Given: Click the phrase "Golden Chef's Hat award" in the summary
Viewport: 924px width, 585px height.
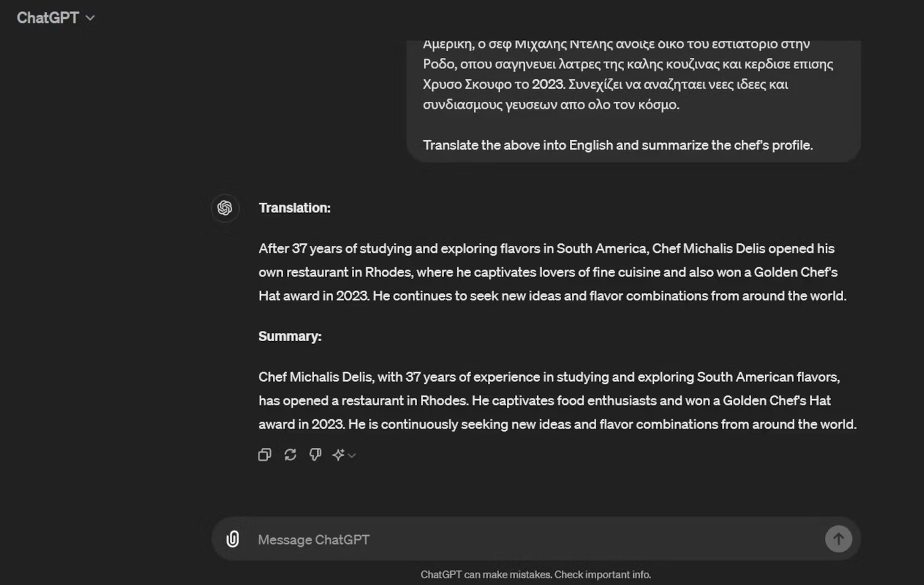Looking at the screenshot, I should pos(776,401).
